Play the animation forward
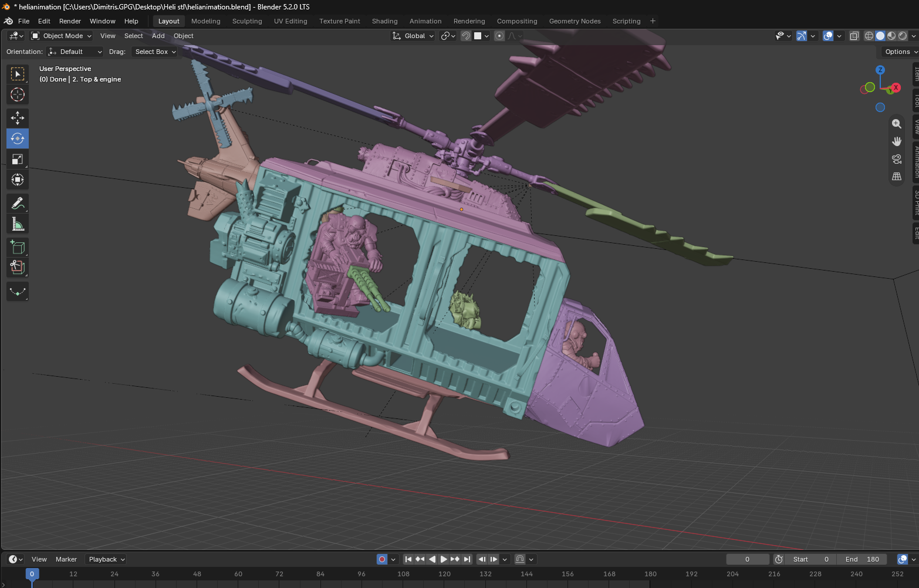The width and height of the screenshot is (919, 588). point(444,559)
